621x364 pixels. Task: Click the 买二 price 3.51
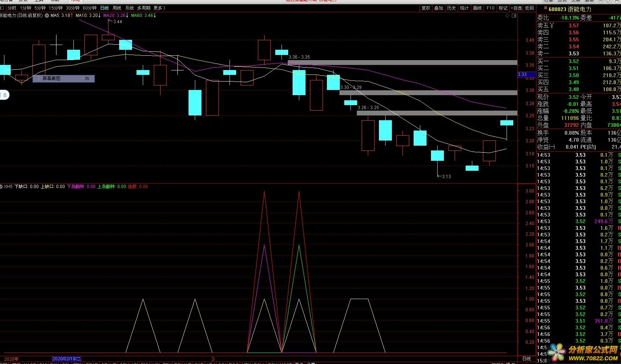(573, 68)
